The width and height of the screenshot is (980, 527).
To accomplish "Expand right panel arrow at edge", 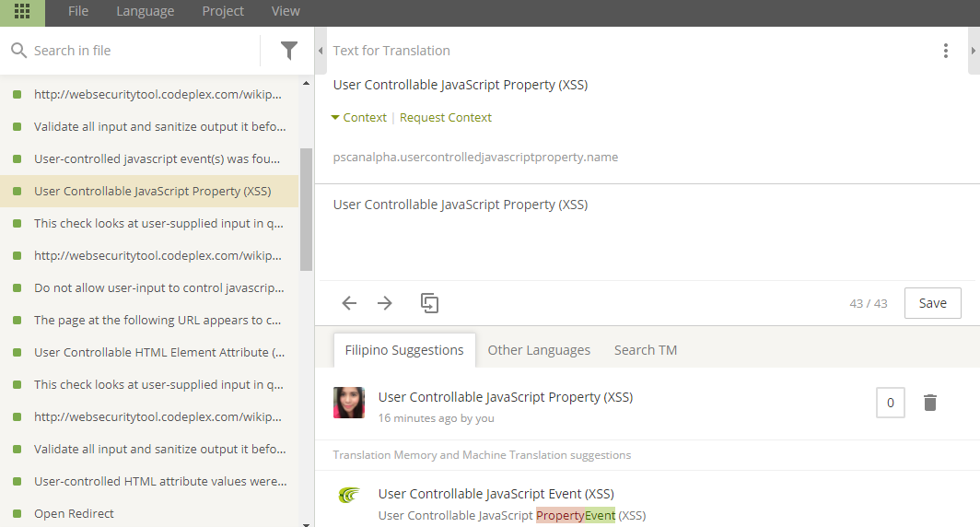I will coord(974,51).
